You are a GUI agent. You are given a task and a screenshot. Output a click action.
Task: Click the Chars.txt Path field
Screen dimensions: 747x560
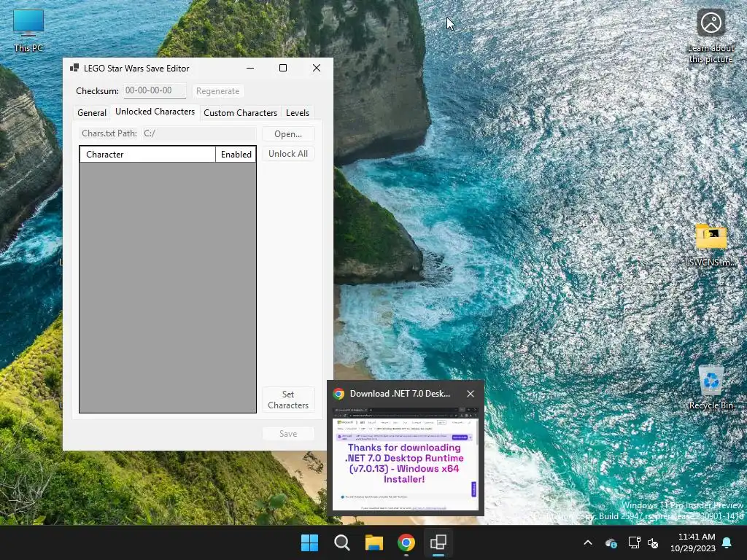[x=199, y=133]
